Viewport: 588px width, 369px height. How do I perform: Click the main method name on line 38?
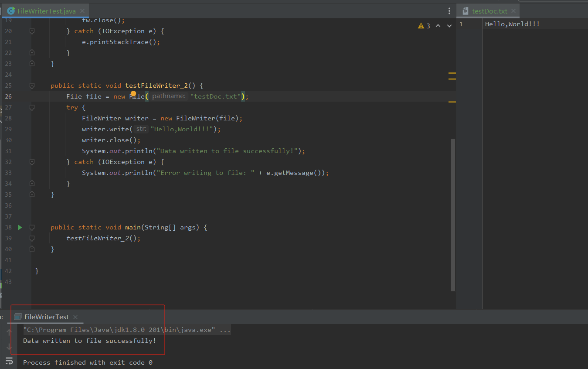click(133, 227)
